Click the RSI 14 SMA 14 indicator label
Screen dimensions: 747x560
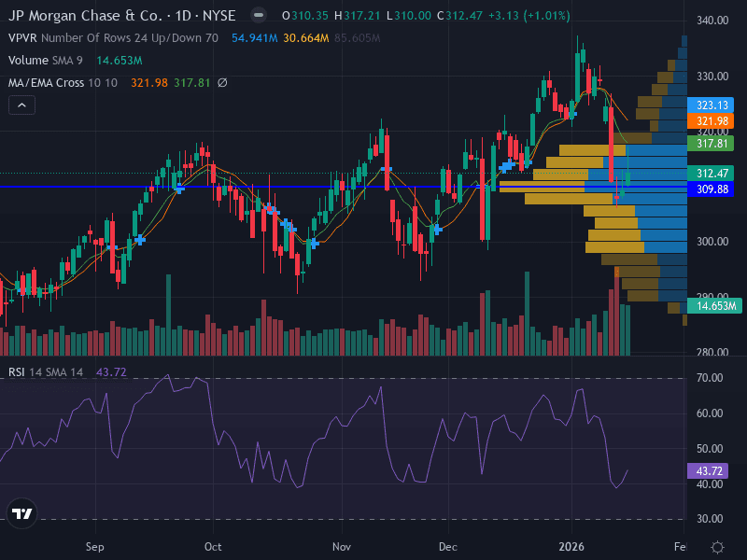(46, 371)
